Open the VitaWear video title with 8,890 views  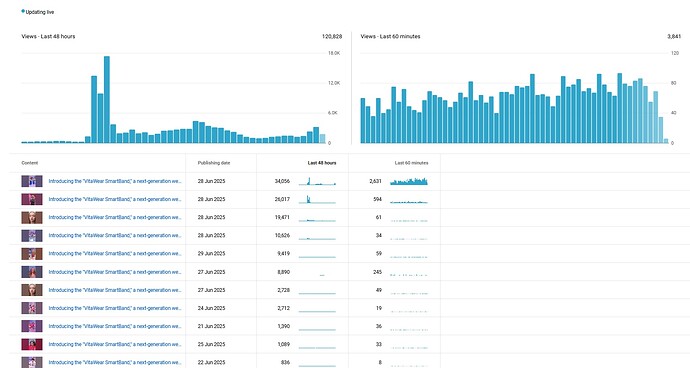pos(115,272)
